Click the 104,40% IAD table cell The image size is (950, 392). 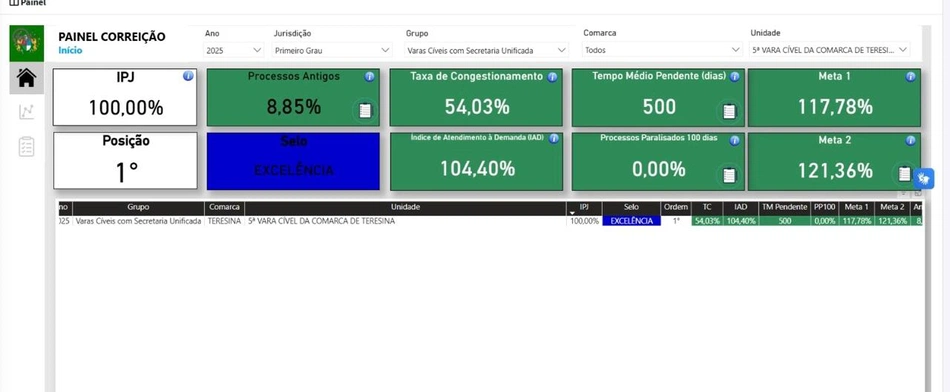(740, 221)
